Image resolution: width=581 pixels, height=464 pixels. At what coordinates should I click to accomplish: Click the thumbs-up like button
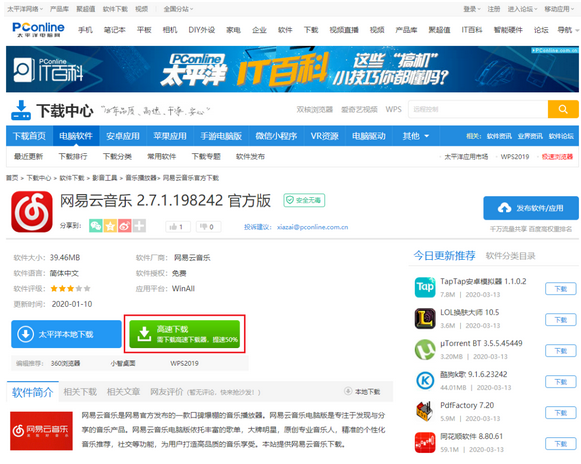pos(178,226)
